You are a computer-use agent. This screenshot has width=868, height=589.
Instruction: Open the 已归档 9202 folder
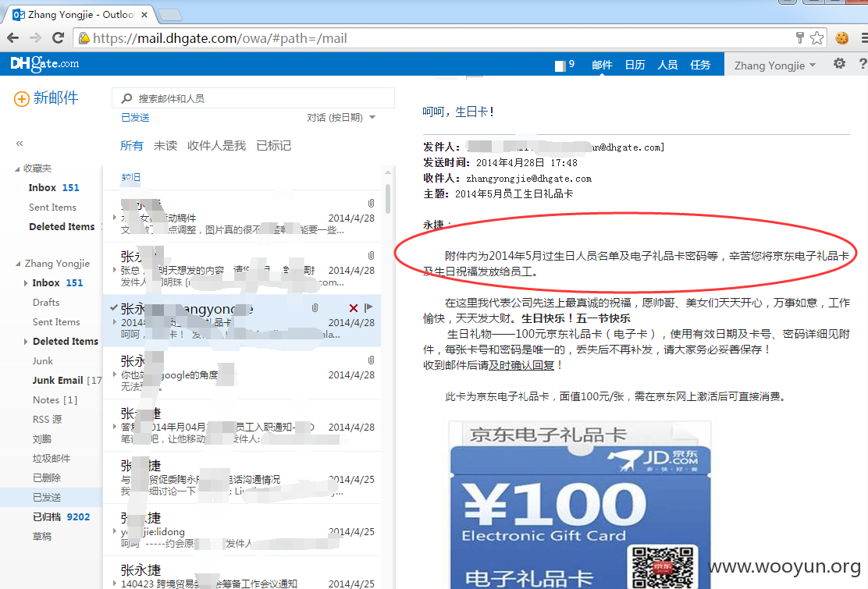click(61, 517)
